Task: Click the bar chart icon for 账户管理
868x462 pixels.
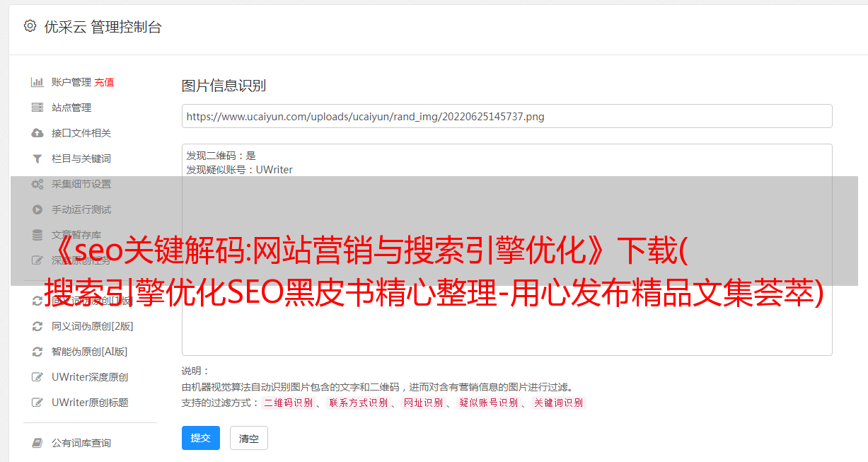Action: click(37, 82)
